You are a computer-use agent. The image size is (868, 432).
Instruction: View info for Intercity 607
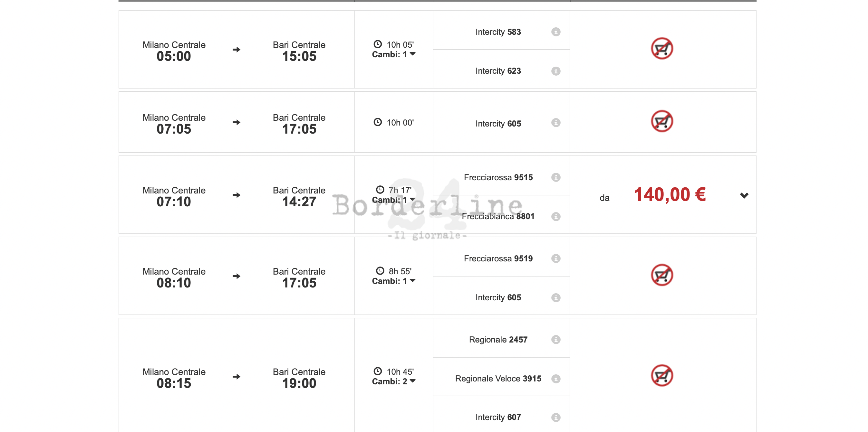click(556, 418)
